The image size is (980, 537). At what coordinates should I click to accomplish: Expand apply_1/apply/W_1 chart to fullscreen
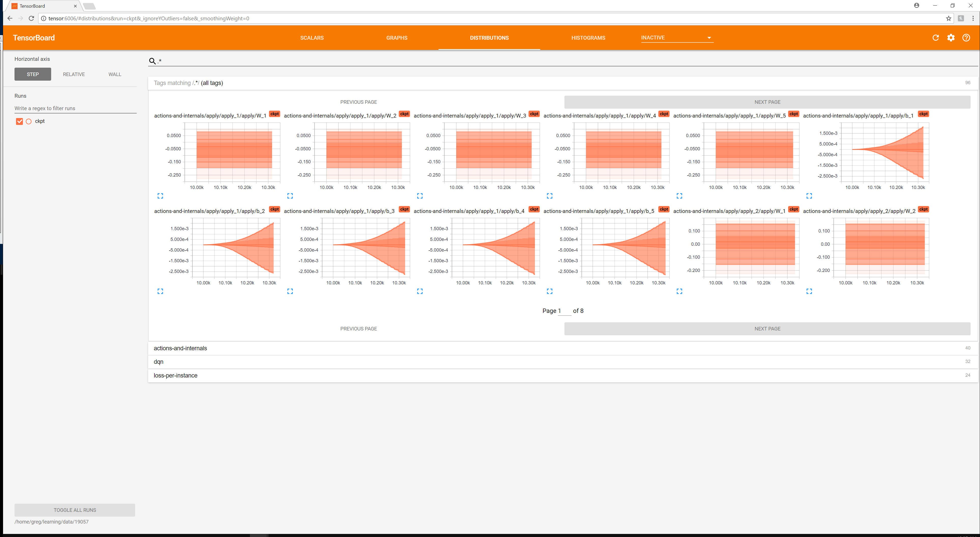click(x=160, y=196)
